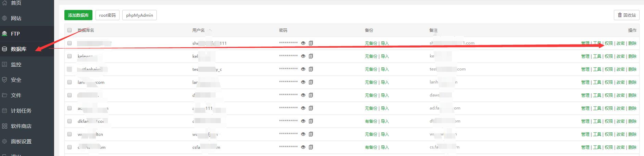Click 删除 in the last database row
Screen dimensions: 644x156
tap(632, 147)
